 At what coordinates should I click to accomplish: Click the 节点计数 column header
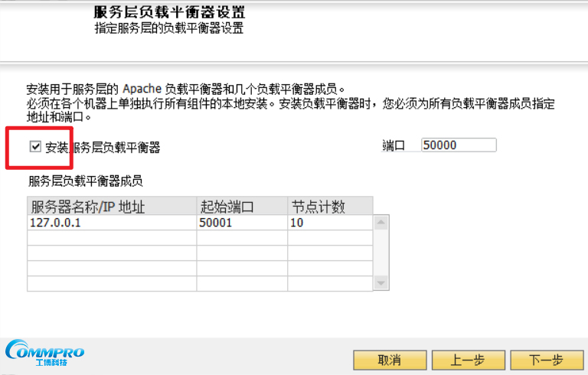[329, 207]
